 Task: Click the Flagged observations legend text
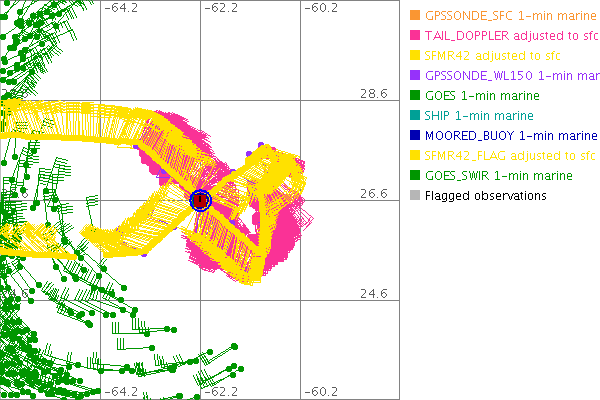485,196
